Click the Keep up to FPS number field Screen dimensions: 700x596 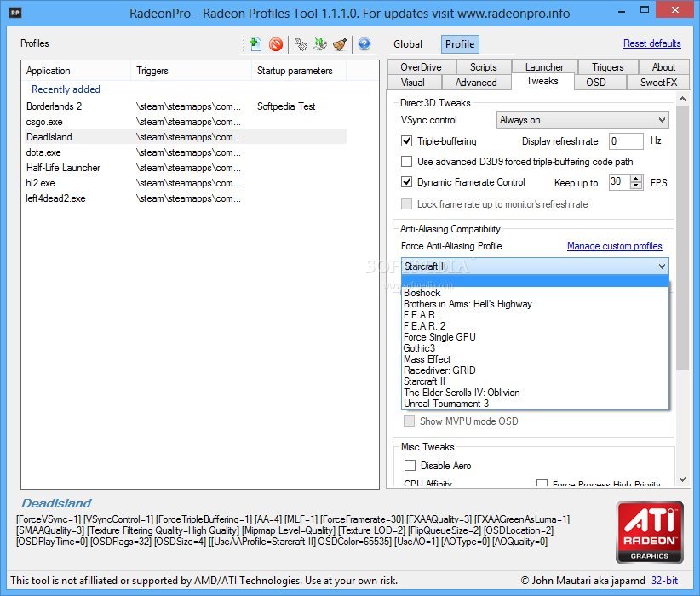[x=620, y=181]
